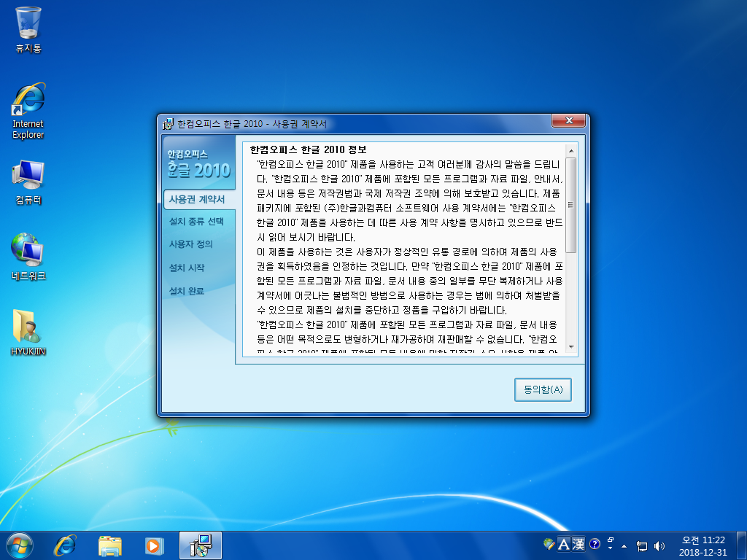
Task: Click the 동의함(A) agree button
Action: click(543, 389)
